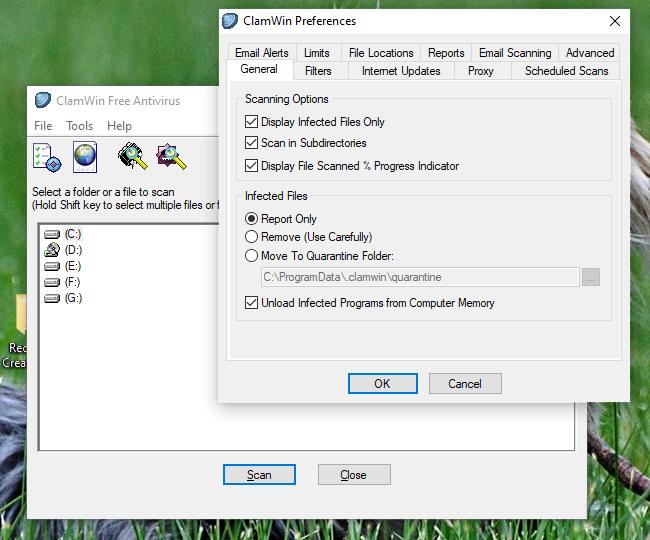Viewport: 650px width, 540px height.
Task: Open the File menu in ClamWin
Action: pyautogui.click(x=43, y=126)
